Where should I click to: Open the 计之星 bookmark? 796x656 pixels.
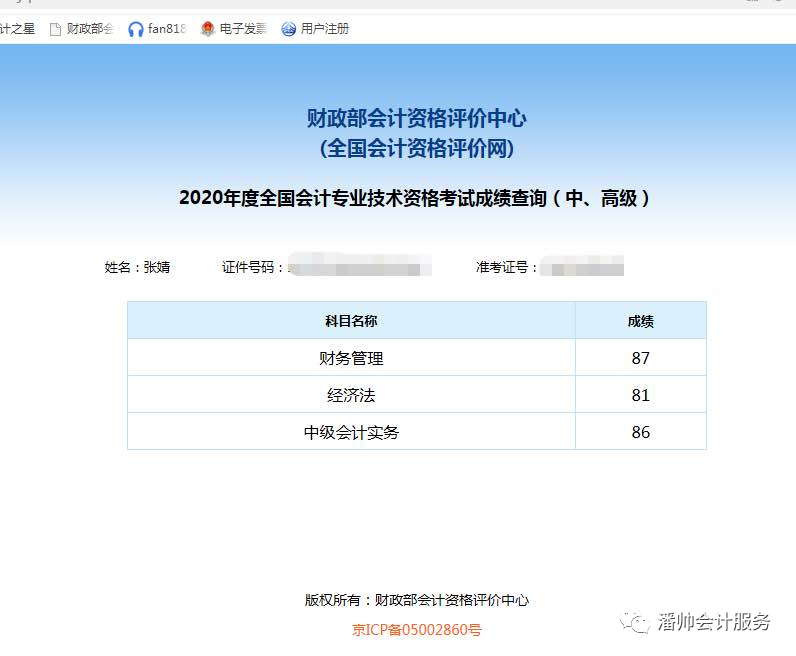(17, 29)
